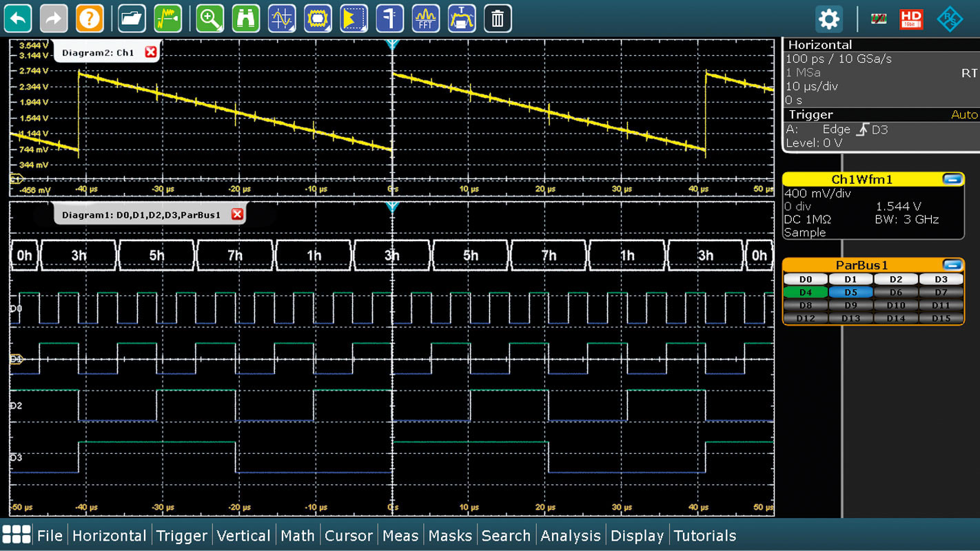Activate the FFT analysis icon
Screen dimensions: 980x551
point(425,19)
